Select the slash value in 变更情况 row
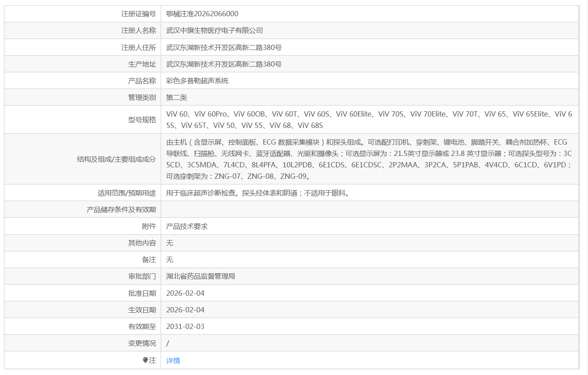588x375 pixels. 168,343
